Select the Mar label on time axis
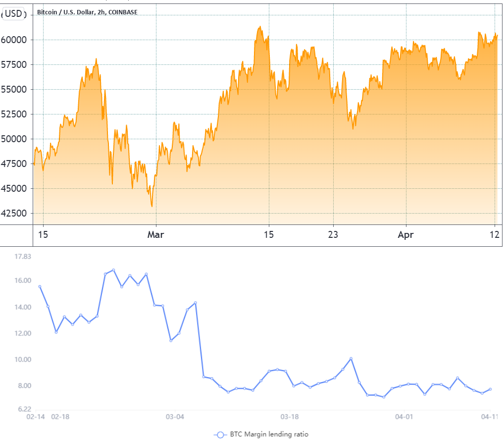Image resolution: width=504 pixels, height=443 pixels. (x=155, y=234)
